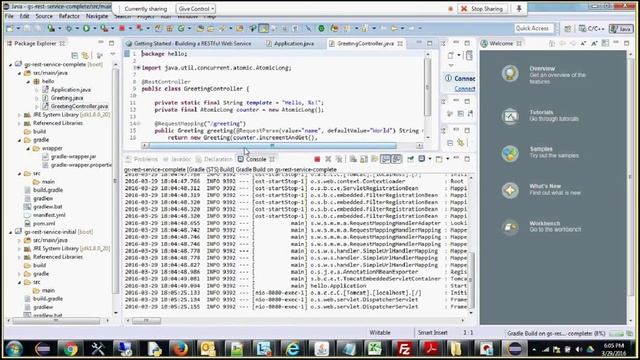Click the editor horizontal scrollbar thumb
Viewport: 640px width, 360px height.
273,146
